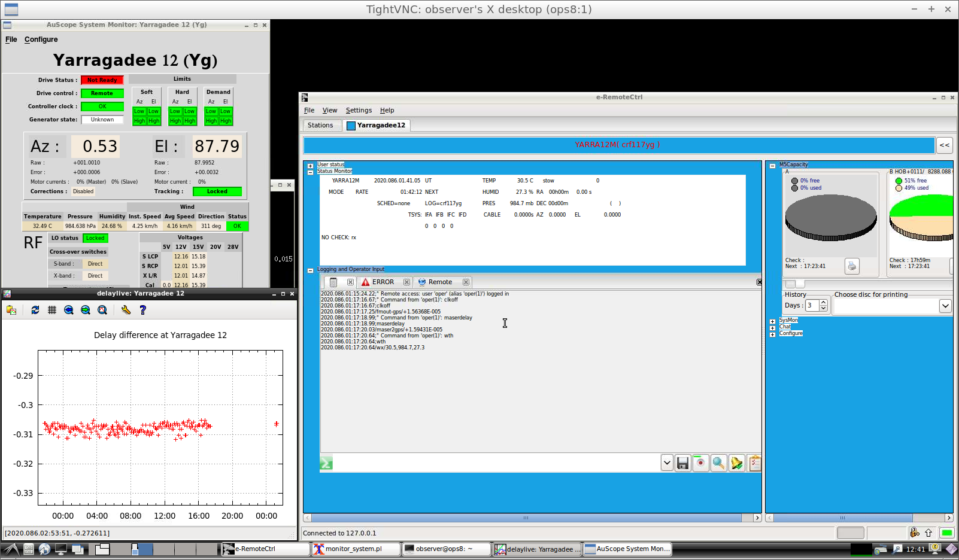Click the floppy disk save log icon
This screenshot has width=959, height=560.
[x=683, y=463]
